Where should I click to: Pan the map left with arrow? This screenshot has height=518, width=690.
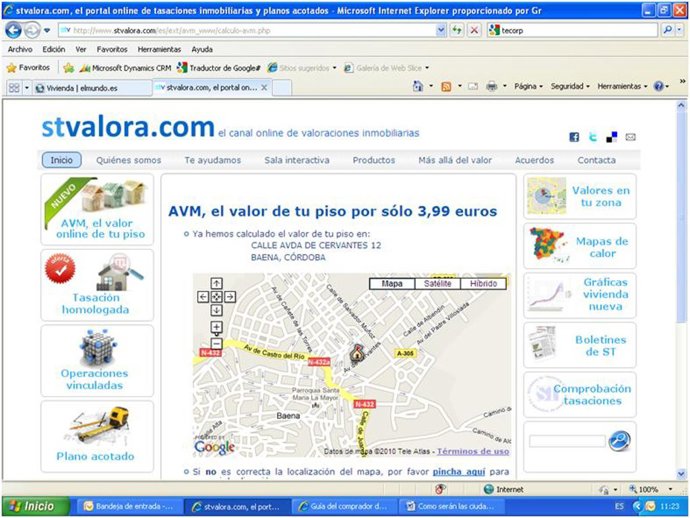pos(203,297)
